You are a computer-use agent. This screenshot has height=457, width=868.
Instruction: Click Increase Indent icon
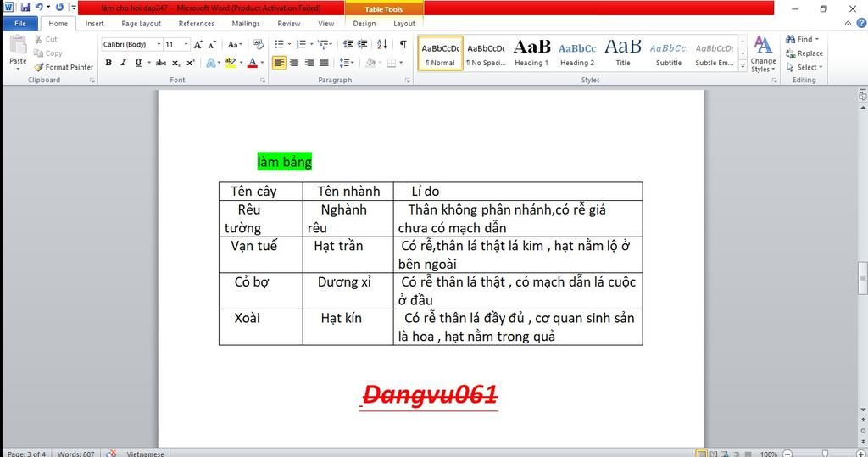[363, 44]
